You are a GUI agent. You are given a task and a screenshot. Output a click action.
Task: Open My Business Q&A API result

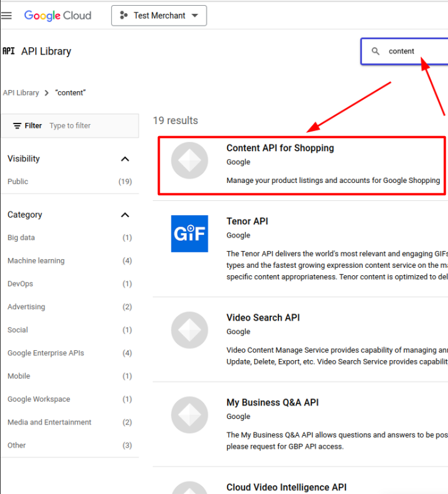tap(272, 402)
